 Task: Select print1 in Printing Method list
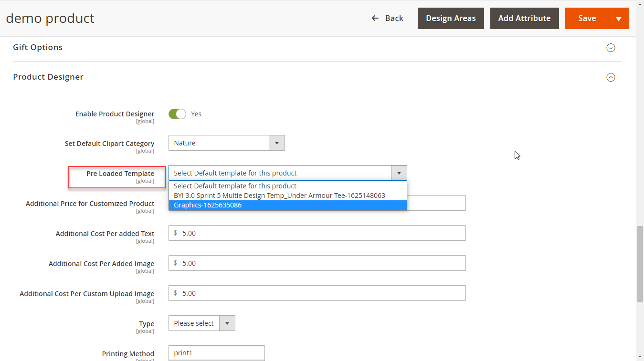(216, 353)
